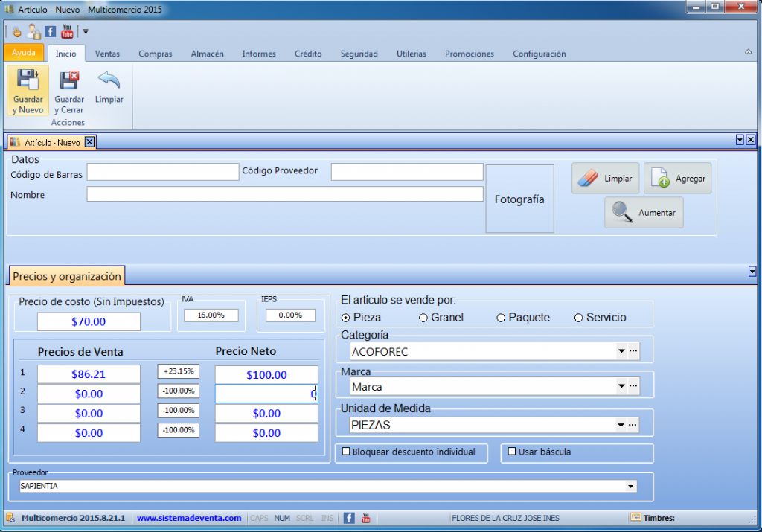
Task: Close the Artículo - Nuevo document tab
Action: [x=89, y=142]
